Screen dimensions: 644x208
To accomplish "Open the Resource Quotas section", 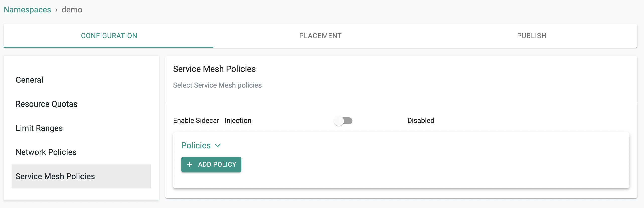I will point(81,104).
